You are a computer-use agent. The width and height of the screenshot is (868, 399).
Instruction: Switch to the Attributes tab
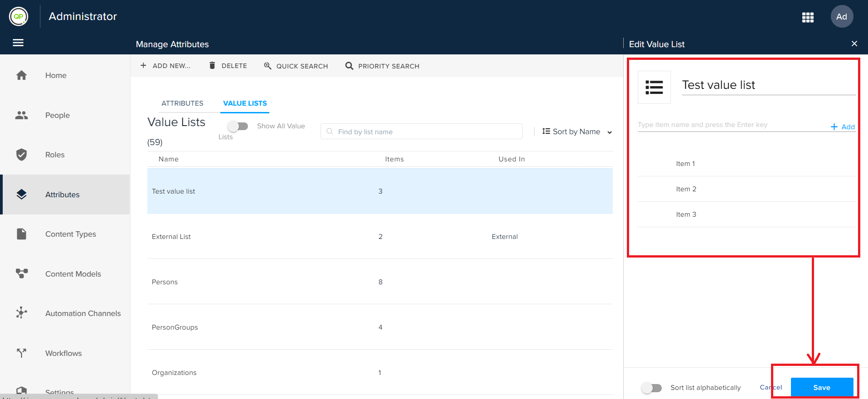click(182, 103)
